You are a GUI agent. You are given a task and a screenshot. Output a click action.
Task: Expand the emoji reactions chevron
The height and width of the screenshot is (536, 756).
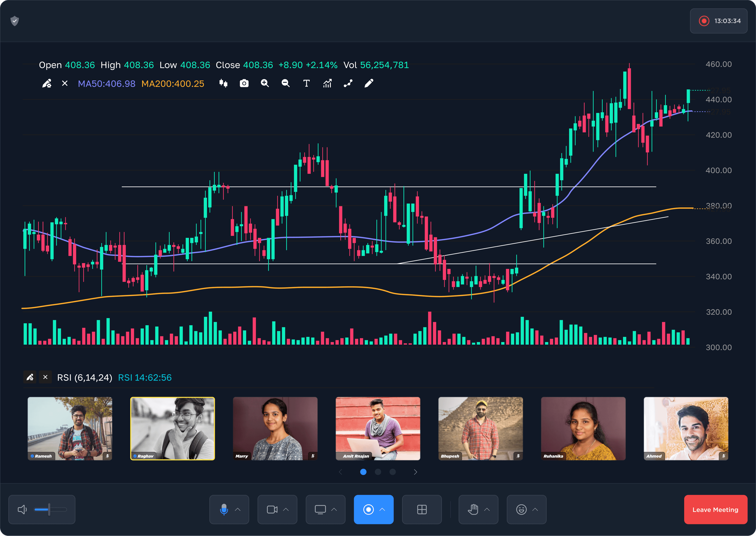tap(535, 509)
